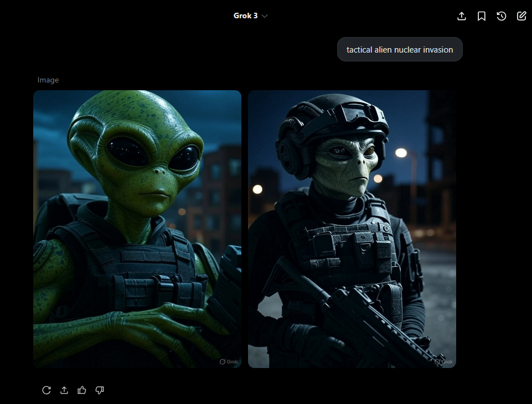Click the 'tactical alien nuclear invasion' prompt bubble

(x=400, y=49)
